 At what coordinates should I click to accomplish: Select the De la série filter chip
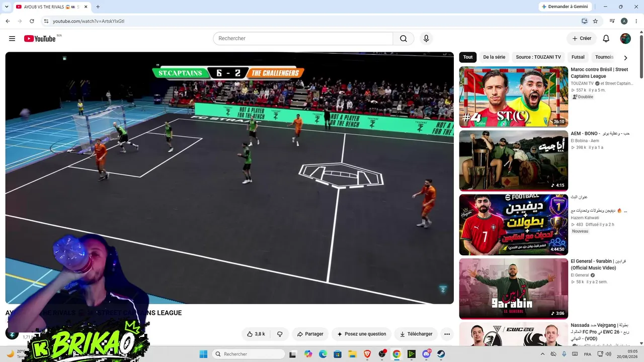494,57
